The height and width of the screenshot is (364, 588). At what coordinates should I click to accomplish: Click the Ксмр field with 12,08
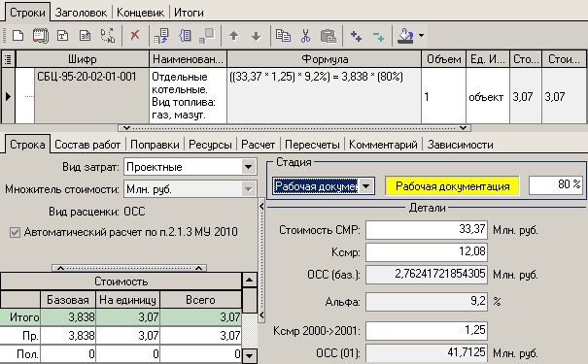[x=427, y=252]
